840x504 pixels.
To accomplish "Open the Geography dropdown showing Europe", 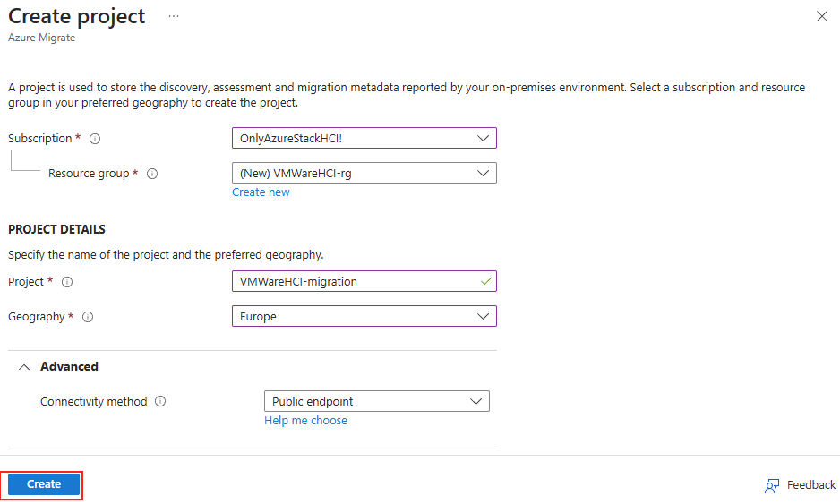I will [364, 316].
